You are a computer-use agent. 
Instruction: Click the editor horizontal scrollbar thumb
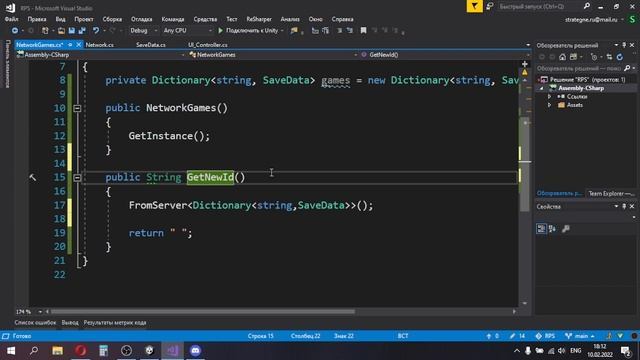click(x=202, y=312)
